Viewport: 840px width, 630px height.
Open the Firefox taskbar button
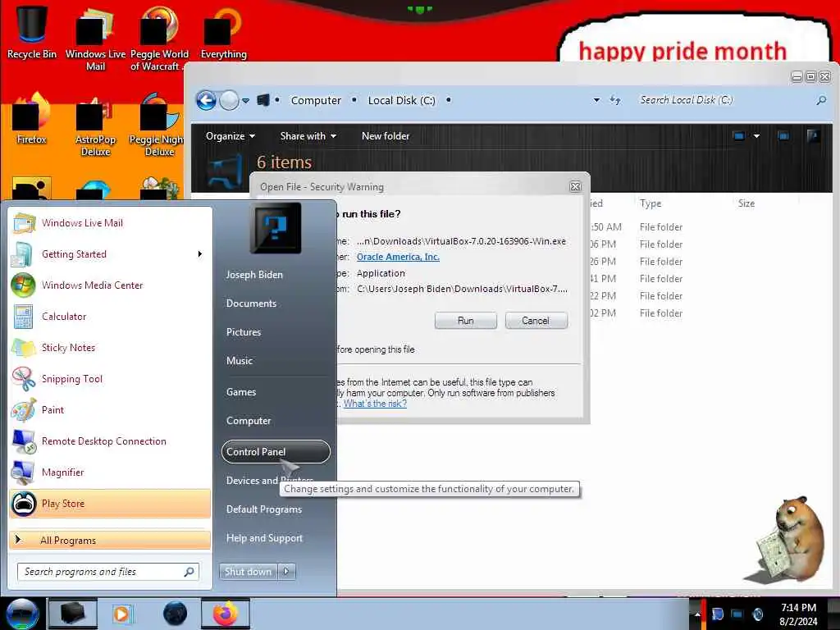pos(226,614)
